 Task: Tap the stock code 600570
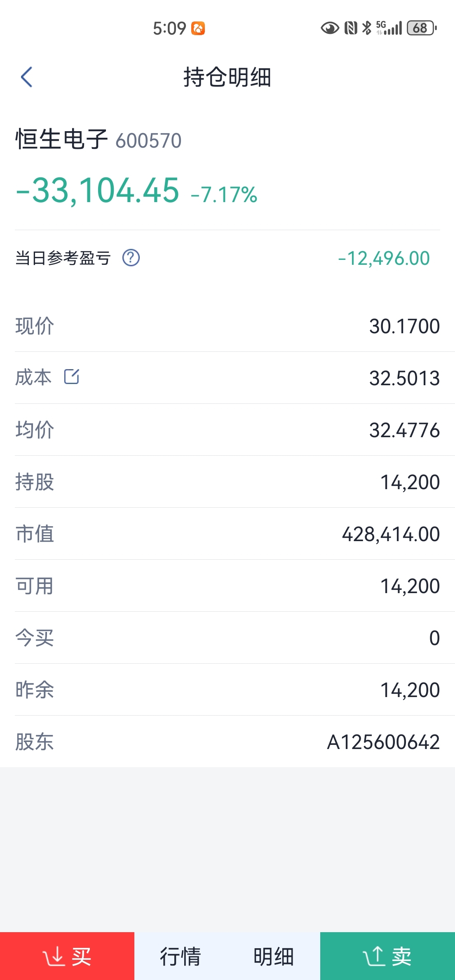(x=149, y=141)
